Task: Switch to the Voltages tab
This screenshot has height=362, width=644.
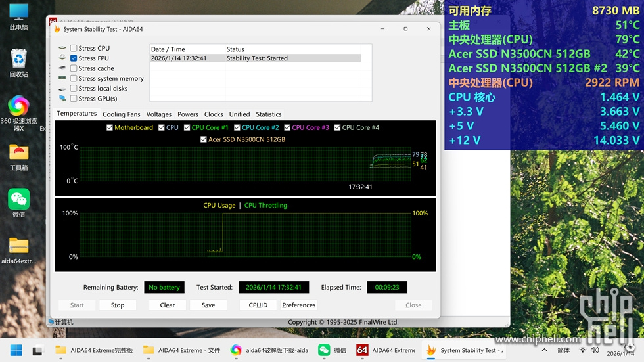Action: pyautogui.click(x=159, y=114)
